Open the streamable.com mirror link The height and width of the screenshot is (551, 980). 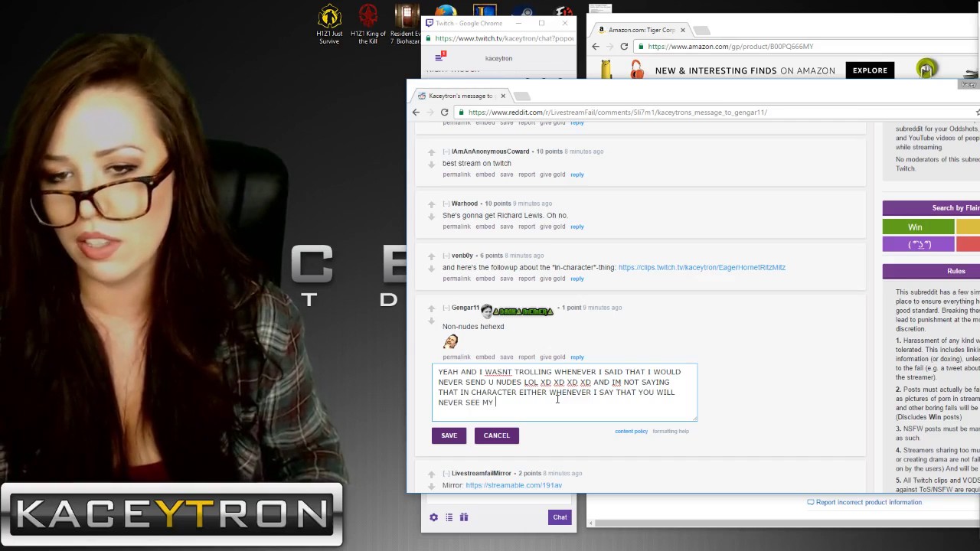514,485
